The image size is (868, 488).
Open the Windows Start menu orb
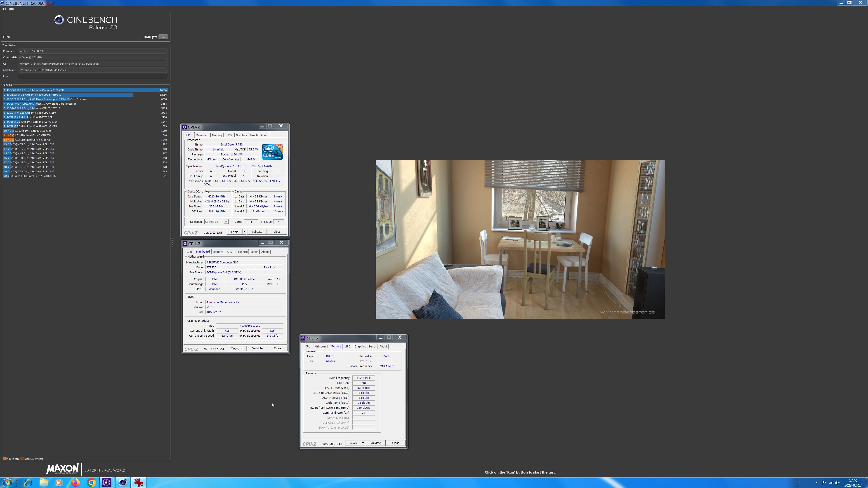[x=7, y=483]
